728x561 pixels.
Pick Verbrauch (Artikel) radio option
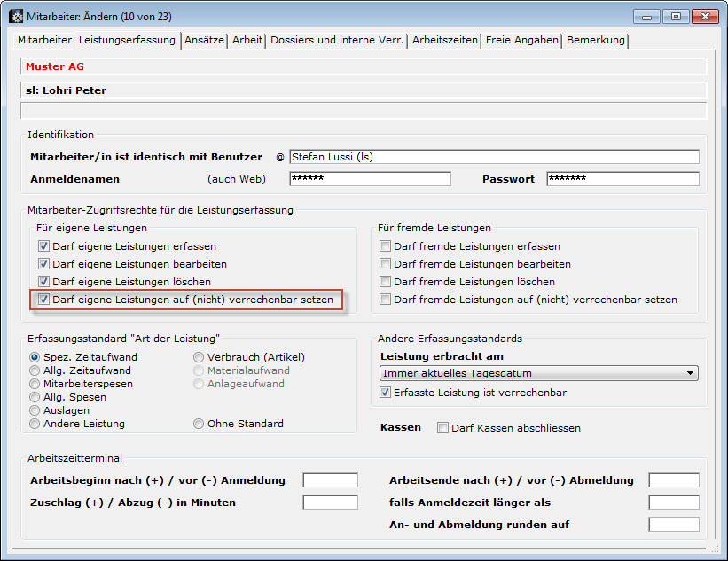click(x=200, y=357)
